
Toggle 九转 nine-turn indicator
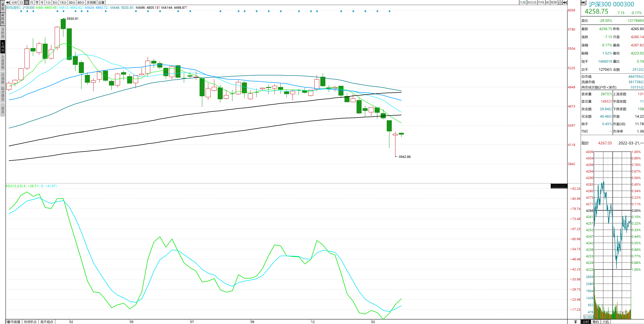[523, 3]
